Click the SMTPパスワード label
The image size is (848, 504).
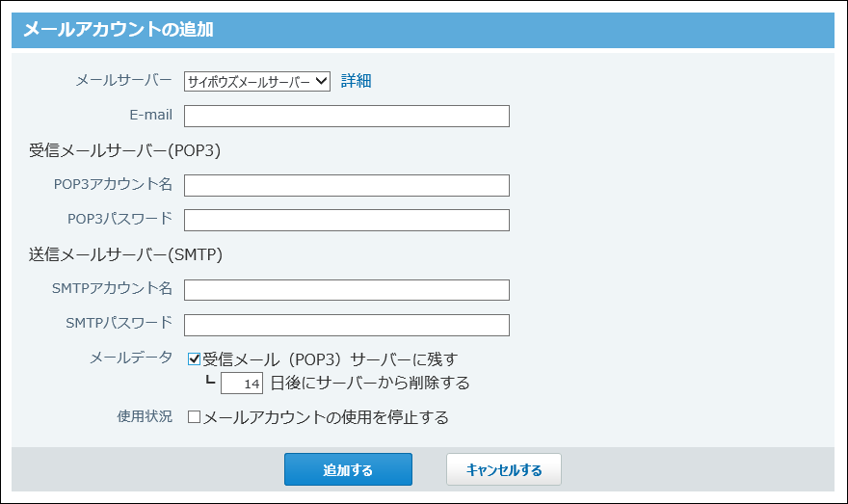(x=119, y=323)
